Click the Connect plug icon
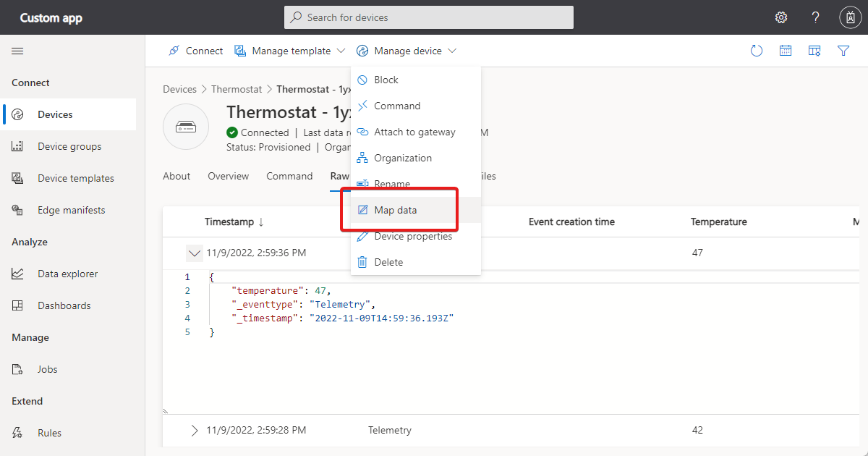 pyautogui.click(x=174, y=51)
